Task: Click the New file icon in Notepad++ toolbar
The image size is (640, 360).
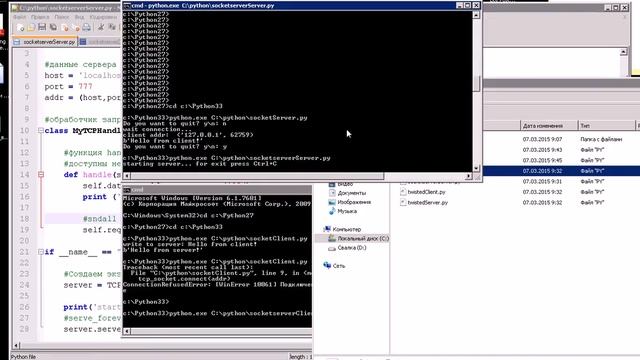Action: (20, 28)
